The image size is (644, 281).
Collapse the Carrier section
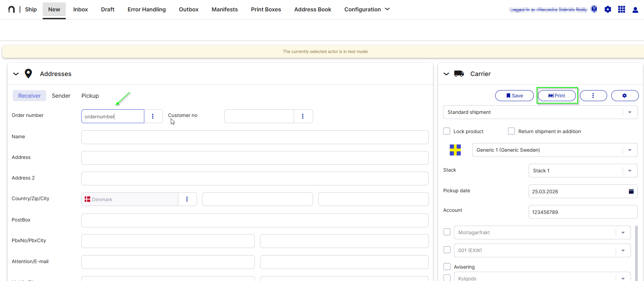(x=446, y=74)
